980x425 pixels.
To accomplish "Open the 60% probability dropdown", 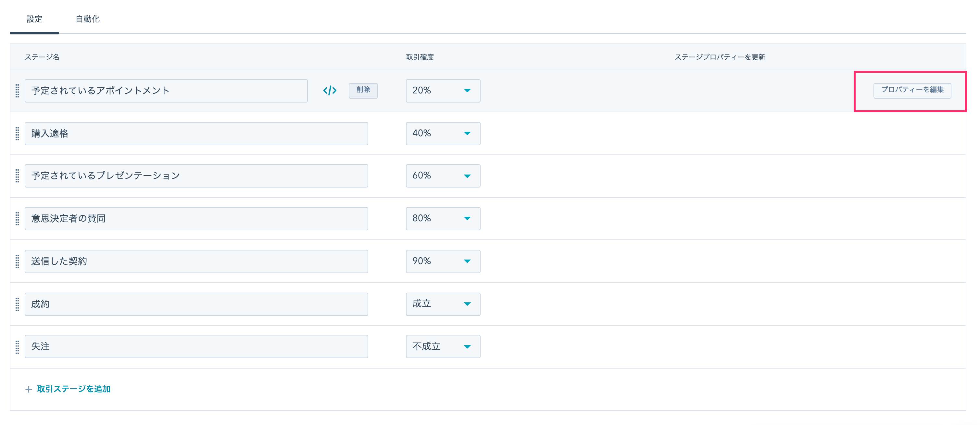I will point(443,176).
